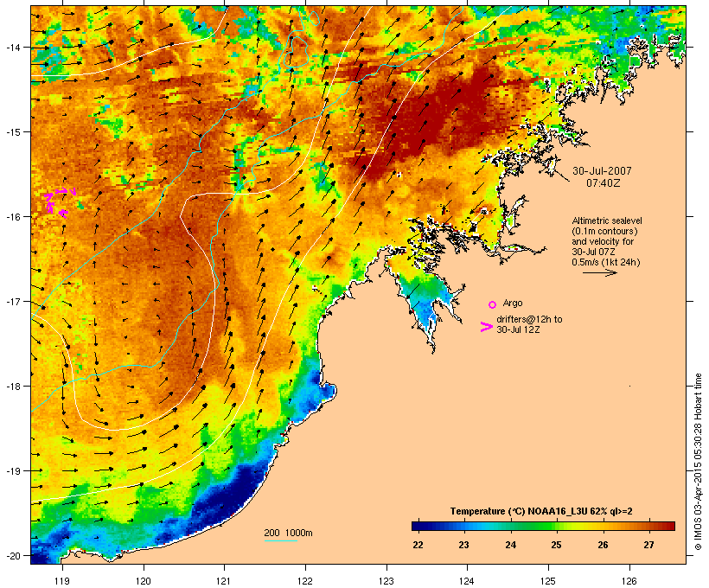Viewport: 709px width, 588px height.
Task: Click the 30-Jul-2007 date label
Action: tap(602, 171)
